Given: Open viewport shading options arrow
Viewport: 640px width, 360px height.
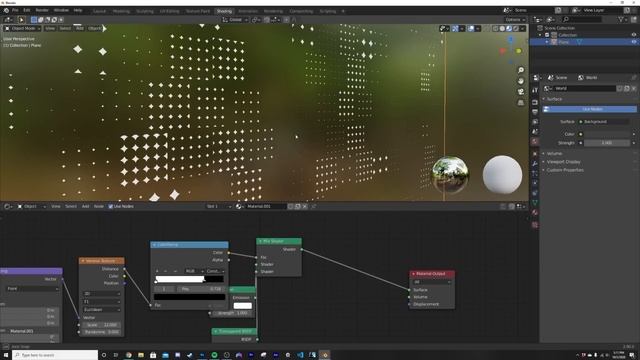Looking at the screenshot, I should pos(523,29).
